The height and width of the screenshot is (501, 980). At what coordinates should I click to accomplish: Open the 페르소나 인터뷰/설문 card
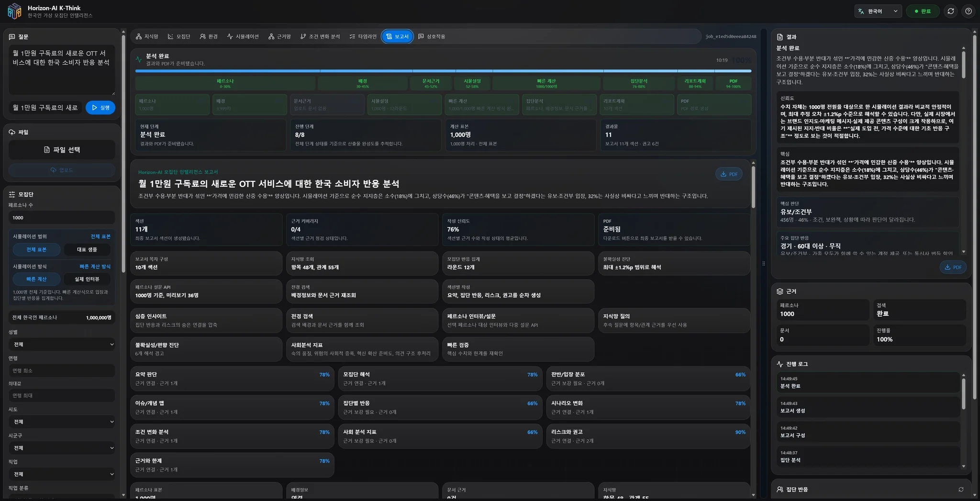(x=518, y=321)
